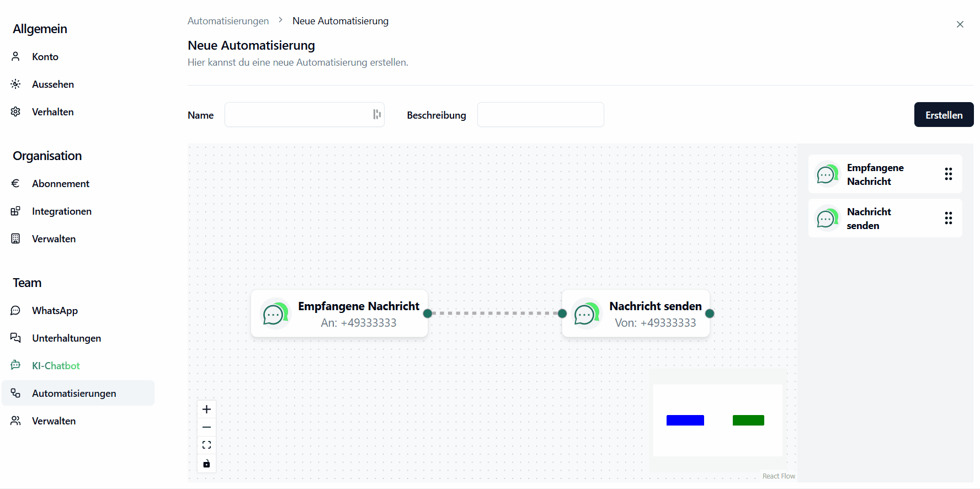The image size is (980, 489).
Task: Click the Aussehen sun icon
Action: click(15, 84)
